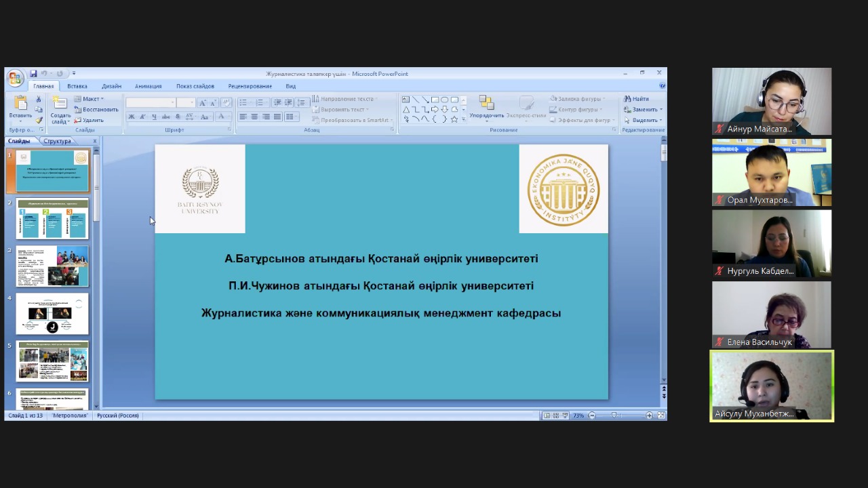Decrease font size with the smaller A icon
Screen dimensions: 868x488
[x=212, y=102]
